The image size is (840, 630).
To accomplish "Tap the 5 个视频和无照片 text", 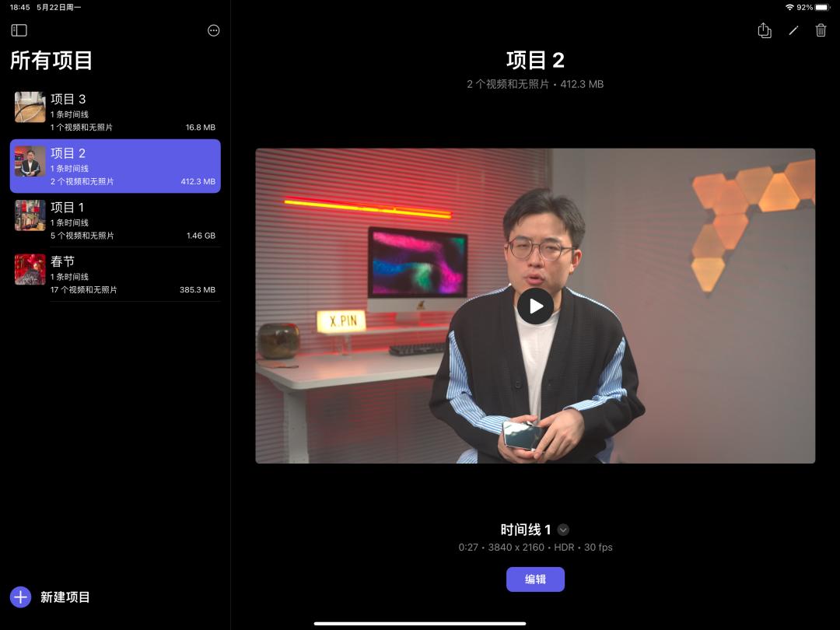I will [82, 236].
